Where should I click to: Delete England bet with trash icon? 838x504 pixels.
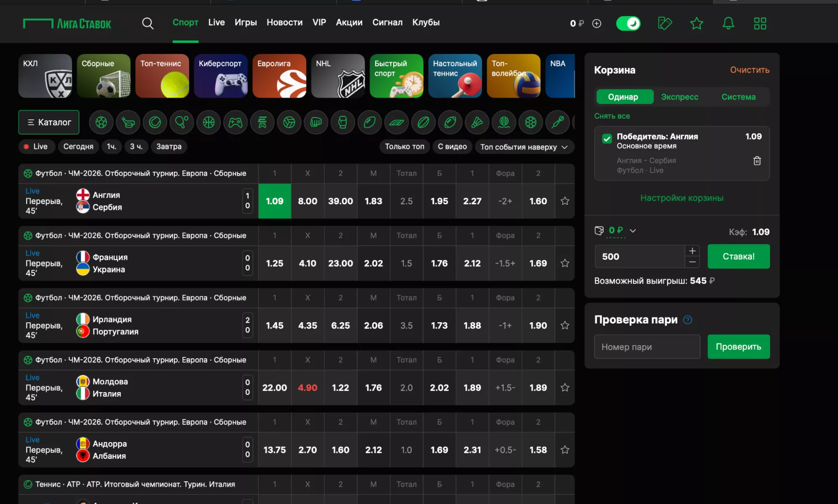click(757, 161)
